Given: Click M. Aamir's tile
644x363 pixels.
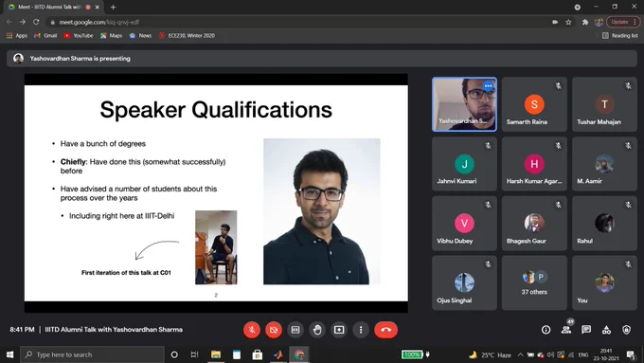Looking at the screenshot, I should click(604, 164).
